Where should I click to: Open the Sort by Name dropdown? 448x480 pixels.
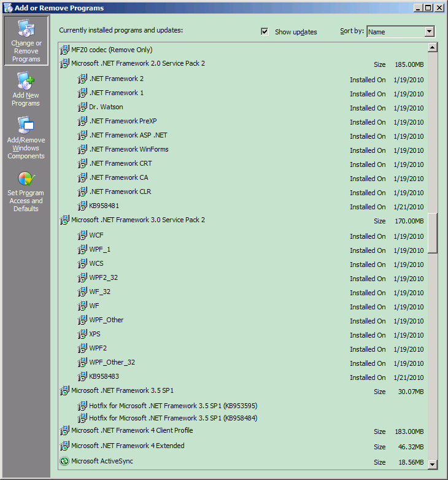coord(430,31)
